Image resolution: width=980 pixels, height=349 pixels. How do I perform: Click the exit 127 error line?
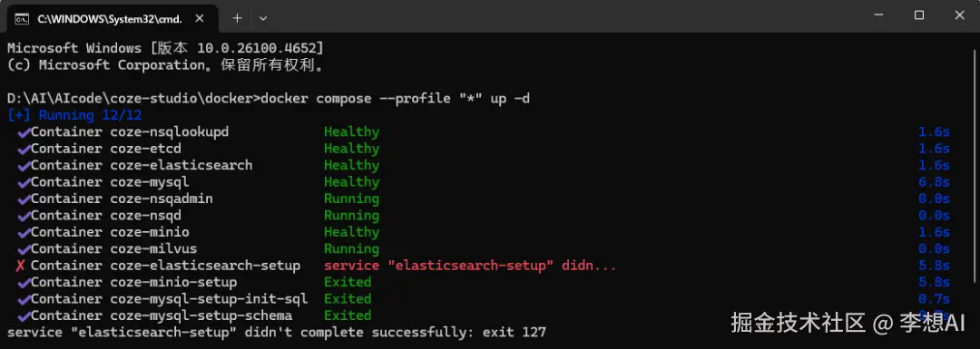pos(277,332)
